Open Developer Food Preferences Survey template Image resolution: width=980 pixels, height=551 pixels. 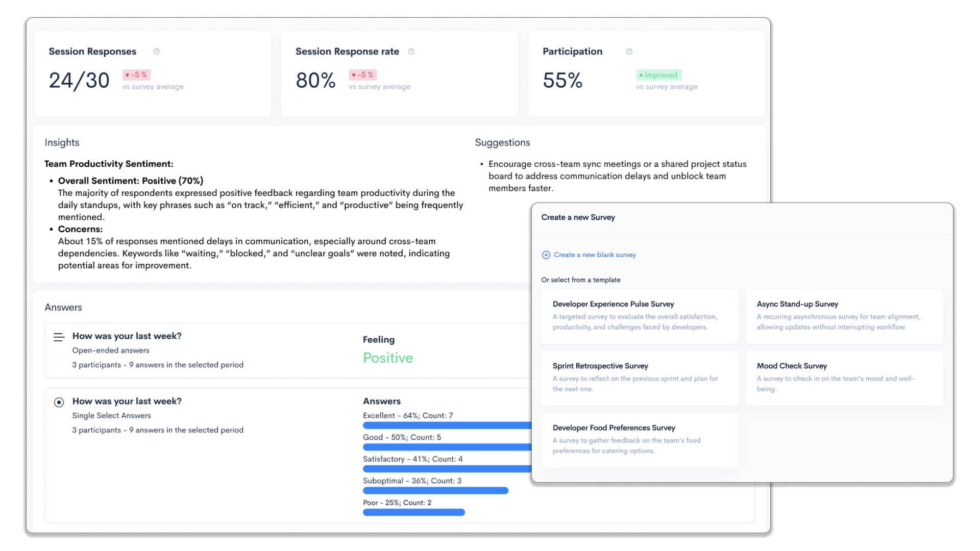pos(639,439)
